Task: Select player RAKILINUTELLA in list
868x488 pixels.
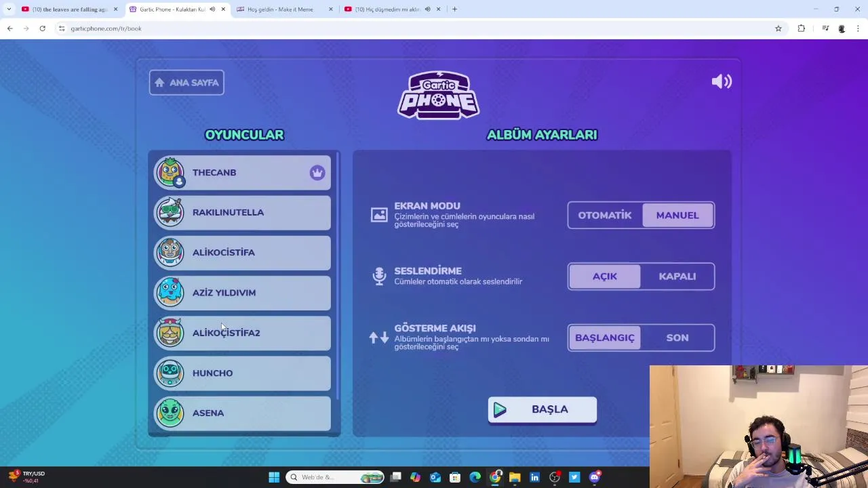Action: coord(242,212)
